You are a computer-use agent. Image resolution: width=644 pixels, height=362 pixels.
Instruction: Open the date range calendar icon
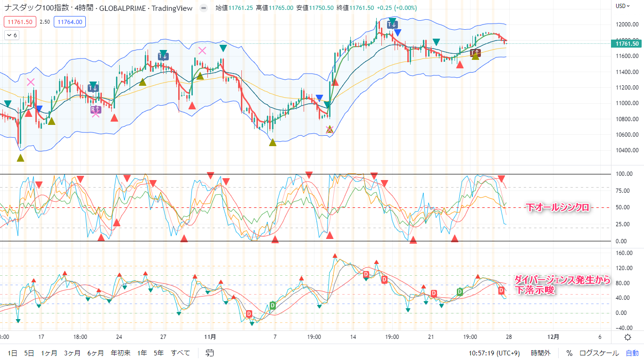coord(210,353)
